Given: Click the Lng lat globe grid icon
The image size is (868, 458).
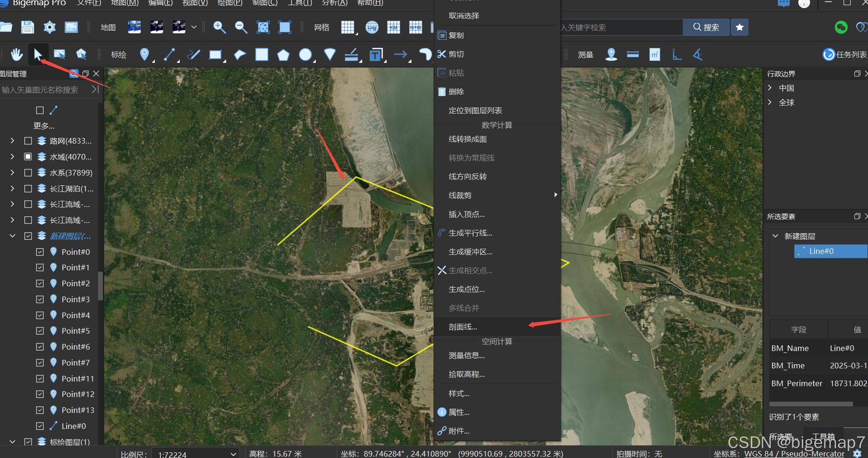Looking at the screenshot, I should click(x=372, y=27).
